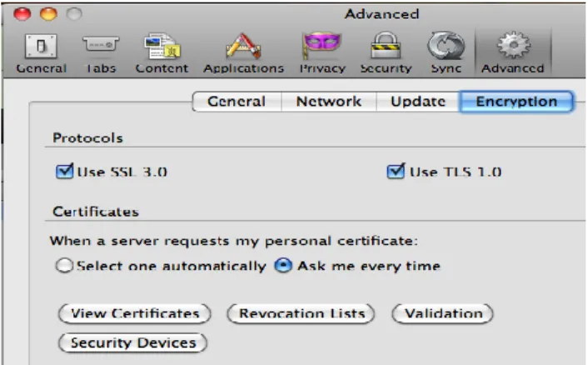
Task: Click the View Certificates button
Action: tap(135, 313)
